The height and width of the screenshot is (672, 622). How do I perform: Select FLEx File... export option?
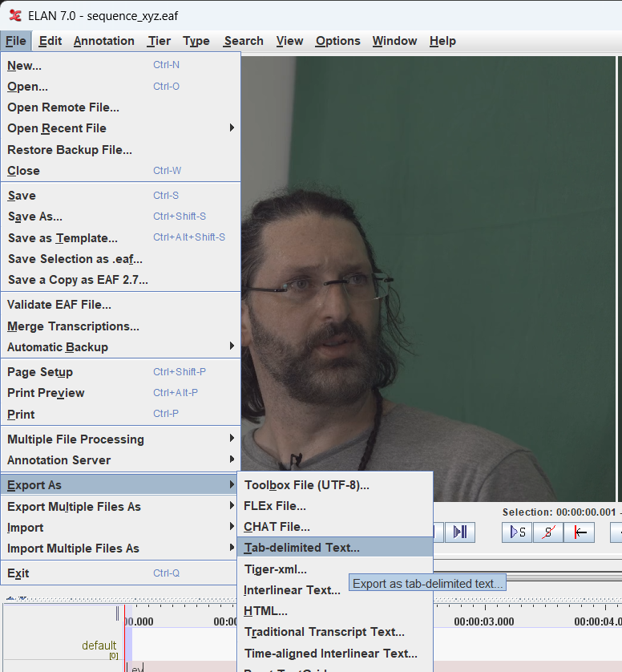click(335, 506)
